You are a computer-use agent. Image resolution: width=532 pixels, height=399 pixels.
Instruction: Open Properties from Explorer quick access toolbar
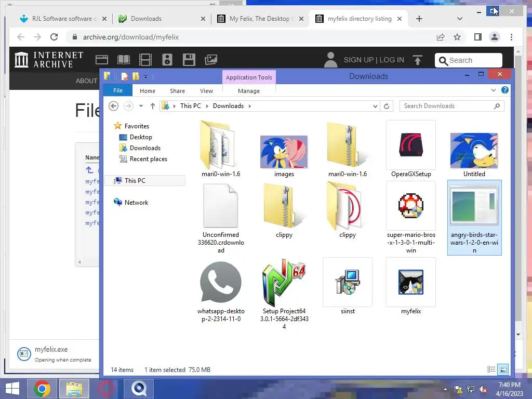(x=125, y=76)
